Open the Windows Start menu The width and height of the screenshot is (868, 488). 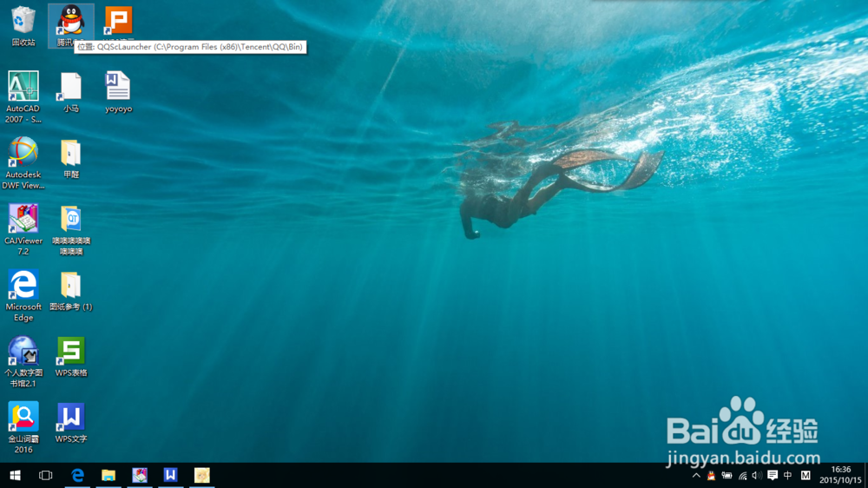[x=15, y=475]
